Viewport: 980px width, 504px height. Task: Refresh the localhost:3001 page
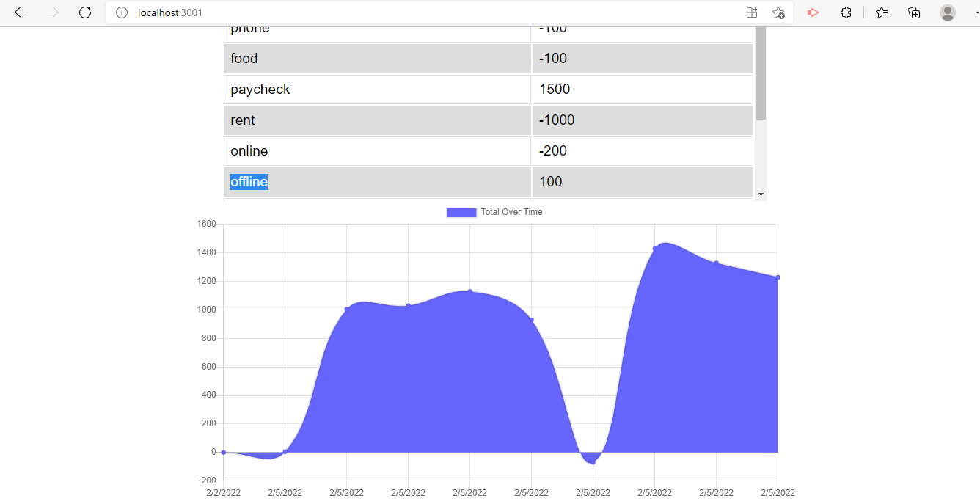click(84, 12)
